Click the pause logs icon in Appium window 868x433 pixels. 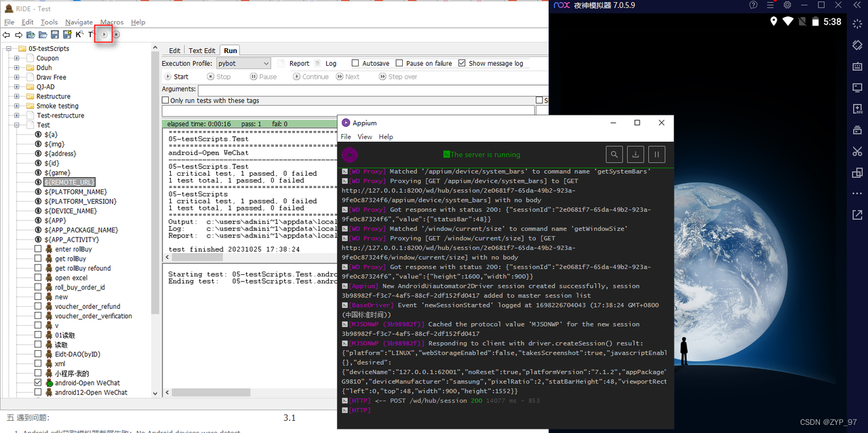tap(656, 154)
